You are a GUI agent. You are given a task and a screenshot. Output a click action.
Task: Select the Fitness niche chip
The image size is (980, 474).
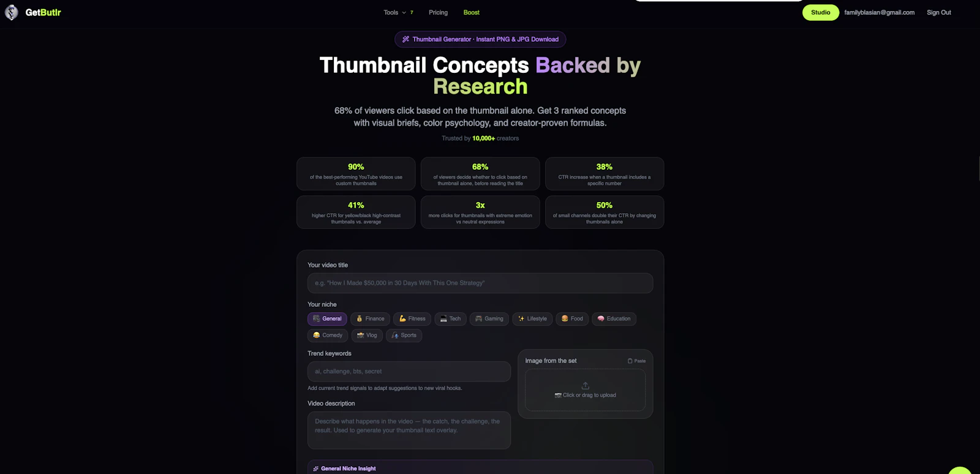[412, 318]
